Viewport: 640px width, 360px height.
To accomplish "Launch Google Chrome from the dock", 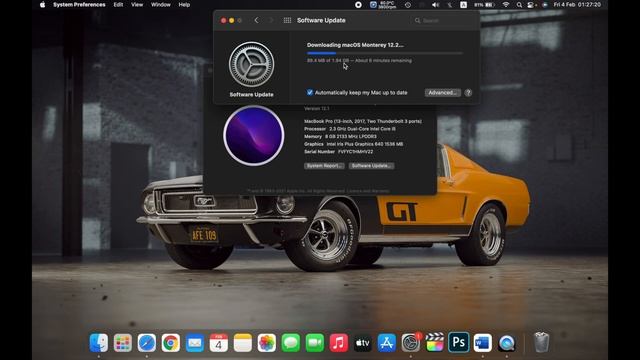I will click(171, 342).
